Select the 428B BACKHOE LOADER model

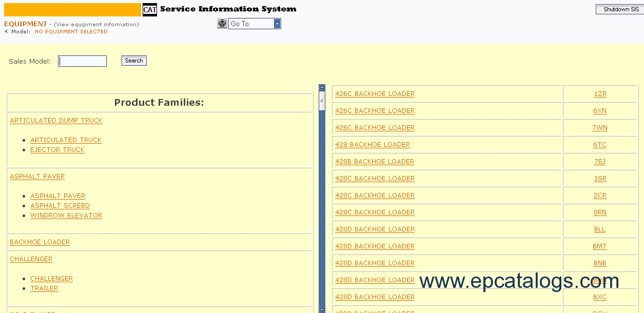375,162
